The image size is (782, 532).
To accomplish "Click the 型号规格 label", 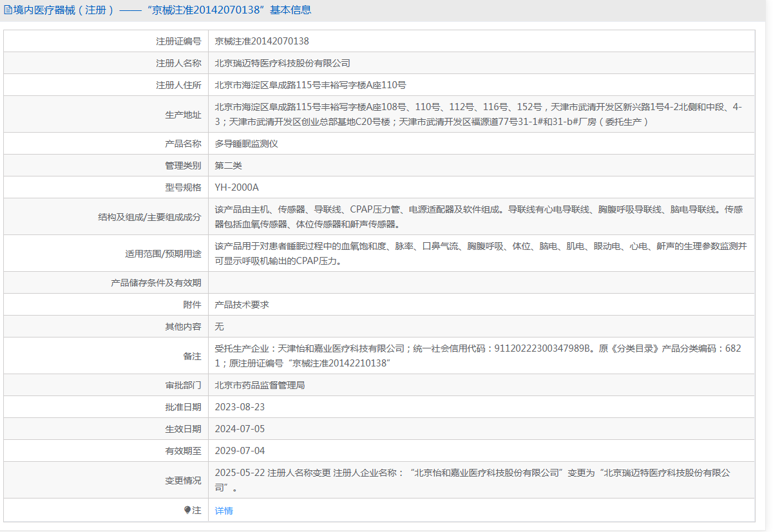I will tap(183, 187).
